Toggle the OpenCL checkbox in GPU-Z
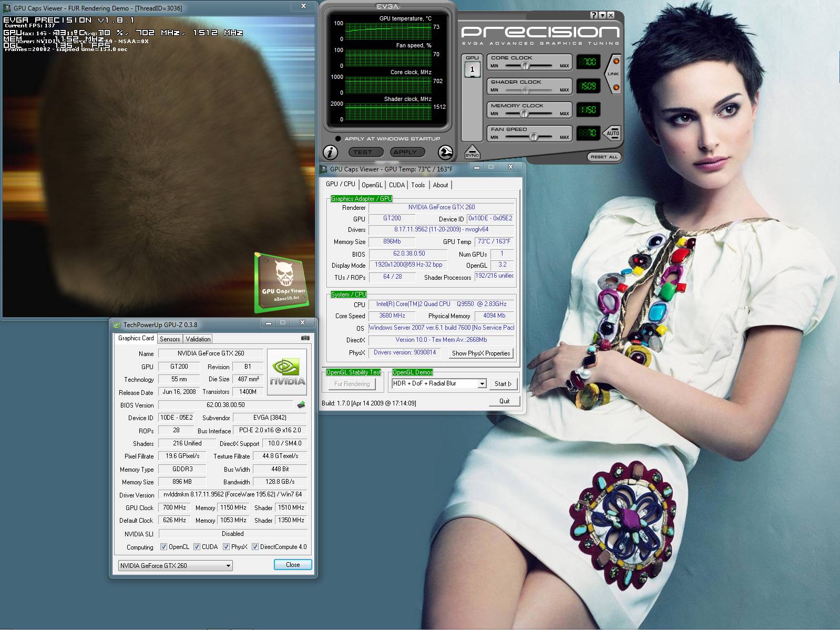Viewport: 840px width, 630px height. 163,547
